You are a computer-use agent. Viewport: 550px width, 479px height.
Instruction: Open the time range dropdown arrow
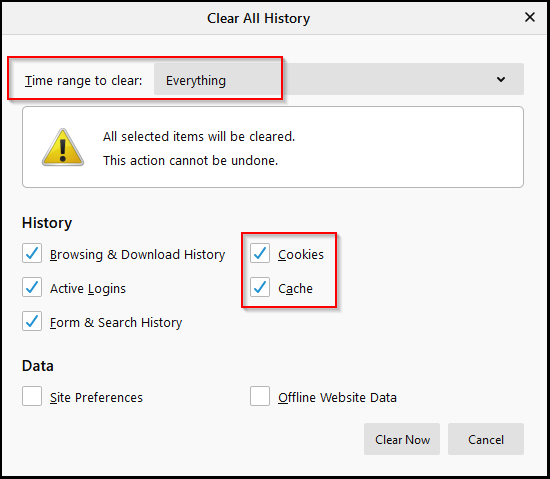pyautogui.click(x=501, y=79)
